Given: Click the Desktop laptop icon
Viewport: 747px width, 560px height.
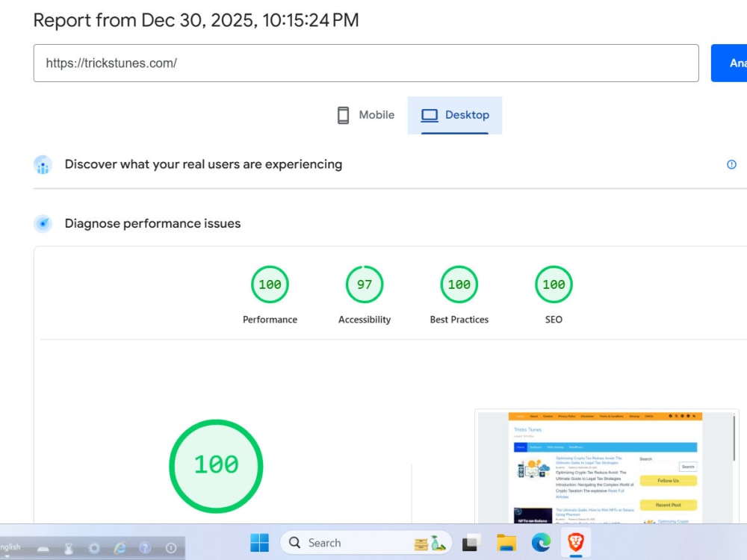Looking at the screenshot, I should coord(430,115).
